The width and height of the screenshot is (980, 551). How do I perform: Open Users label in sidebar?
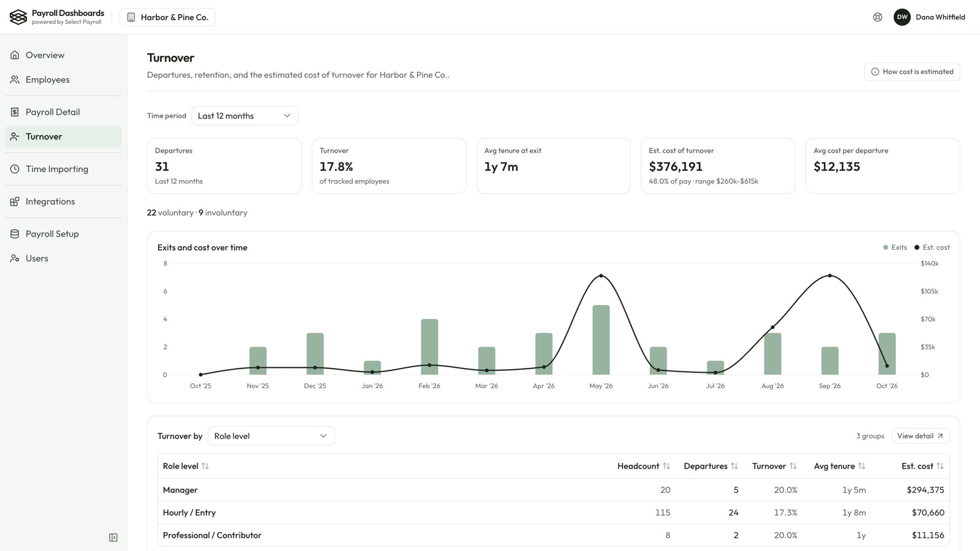(37, 258)
